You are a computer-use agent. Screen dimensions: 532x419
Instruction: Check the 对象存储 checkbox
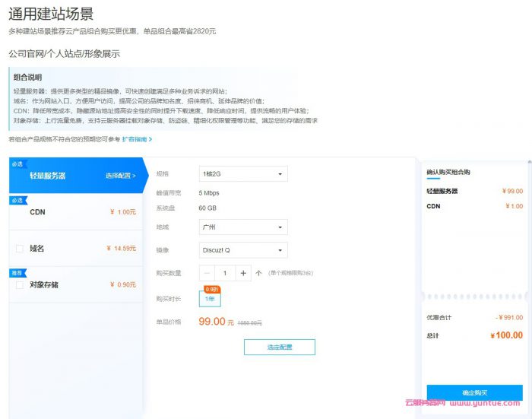click(20, 285)
